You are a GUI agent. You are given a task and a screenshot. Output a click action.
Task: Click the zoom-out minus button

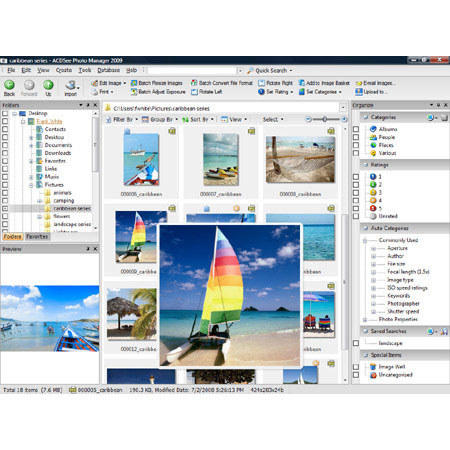[308, 119]
